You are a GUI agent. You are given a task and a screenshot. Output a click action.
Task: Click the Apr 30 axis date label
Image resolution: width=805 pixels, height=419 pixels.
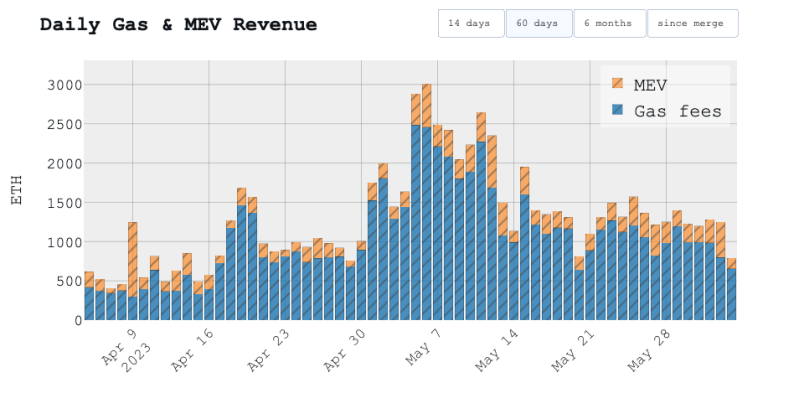pyautogui.click(x=346, y=353)
